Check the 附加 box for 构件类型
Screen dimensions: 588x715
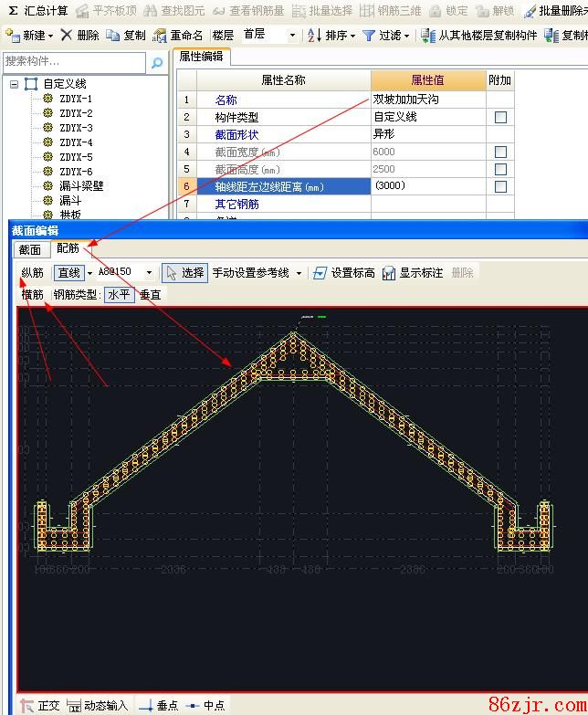pos(500,118)
